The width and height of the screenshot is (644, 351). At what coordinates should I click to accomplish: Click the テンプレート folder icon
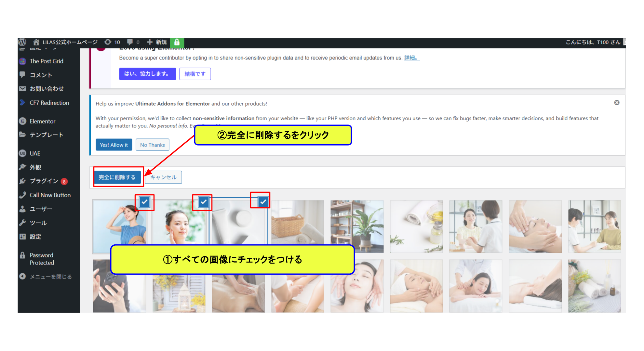pyautogui.click(x=22, y=135)
